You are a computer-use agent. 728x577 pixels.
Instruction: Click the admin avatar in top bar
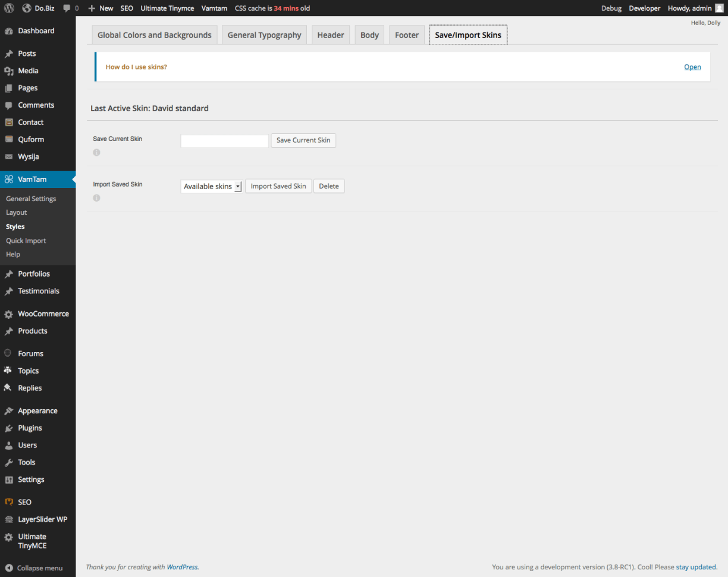pos(719,8)
